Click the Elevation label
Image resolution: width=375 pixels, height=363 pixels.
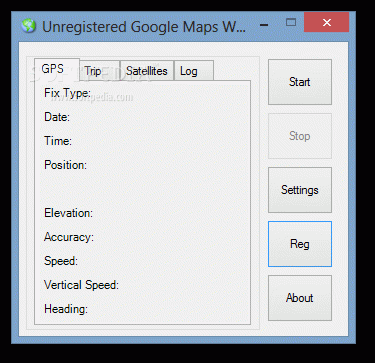[x=68, y=213]
